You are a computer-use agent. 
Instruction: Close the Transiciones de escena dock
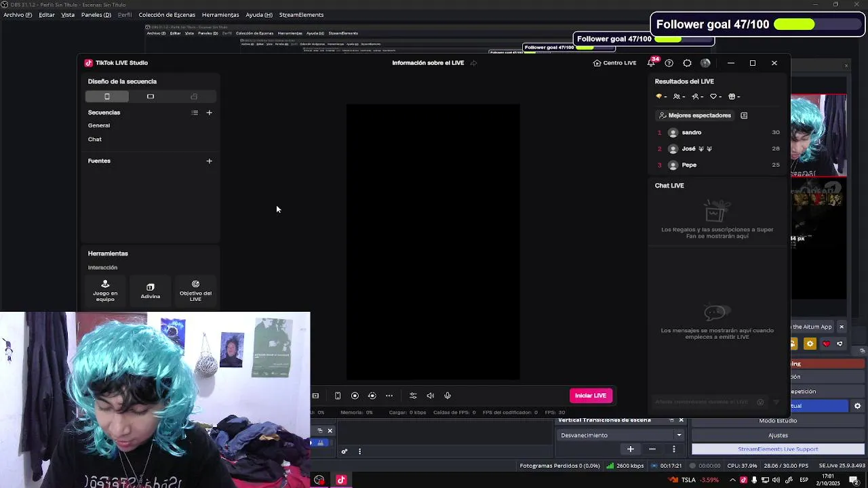tap(682, 420)
